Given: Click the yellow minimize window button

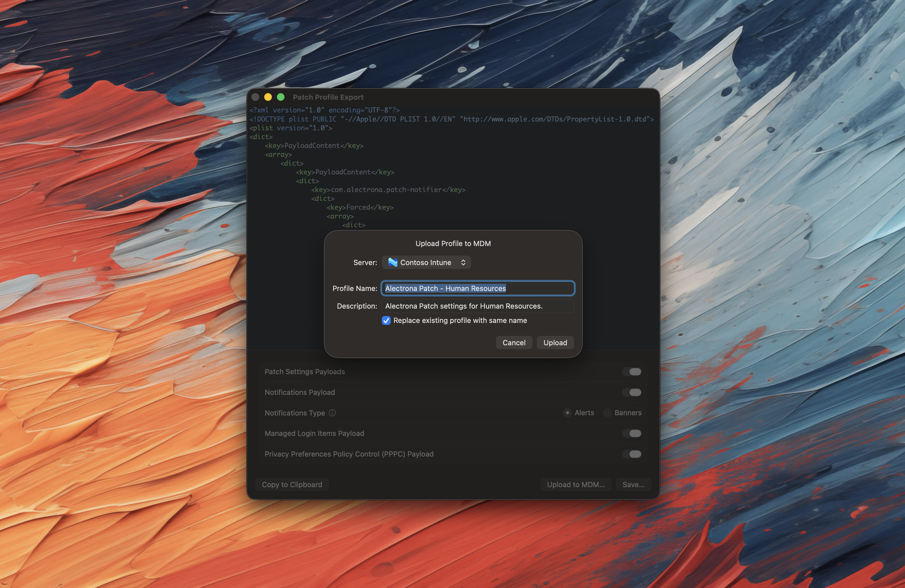Looking at the screenshot, I should tap(268, 97).
